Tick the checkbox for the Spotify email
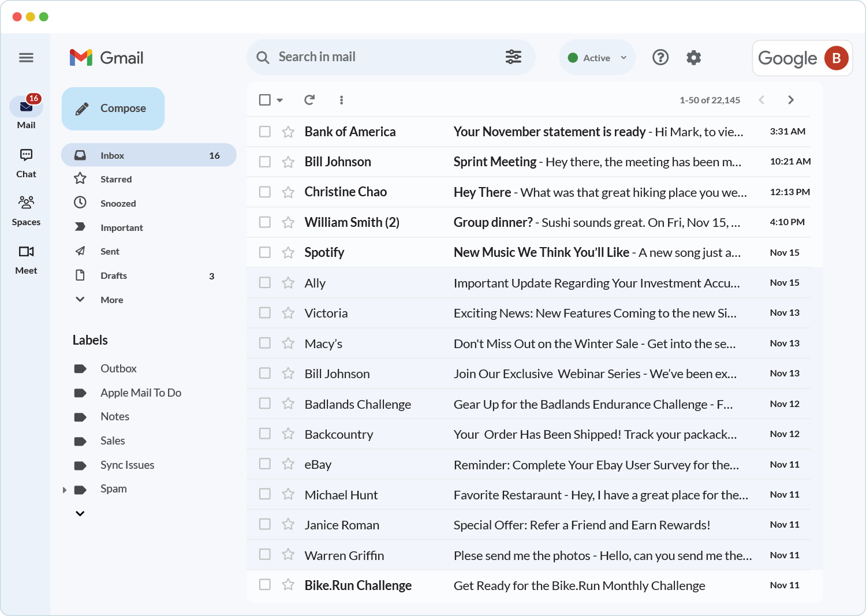The height and width of the screenshot is (616, 866). click(x=265, y=252)
